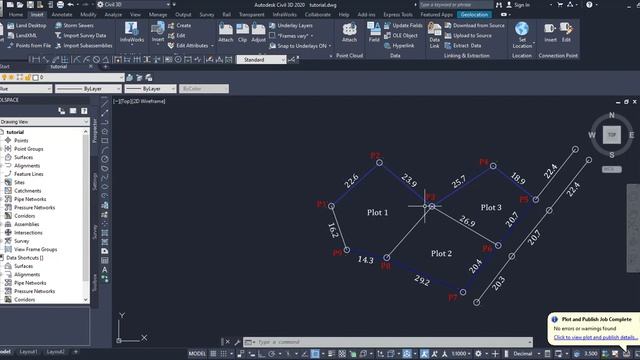Open the workspace switching gear icon
Image resolution: width=640 pixels, height=360 pixels.
point(478,353)
